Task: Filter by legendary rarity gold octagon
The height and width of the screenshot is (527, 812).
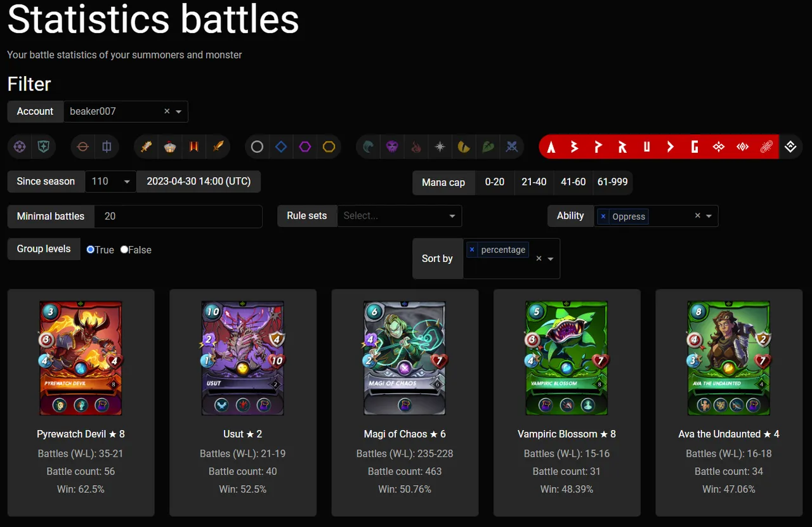Action: pos(329,147)
